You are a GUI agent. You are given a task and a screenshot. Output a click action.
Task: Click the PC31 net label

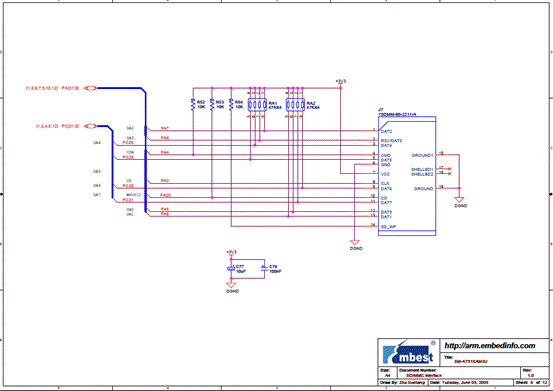[128, 200]
